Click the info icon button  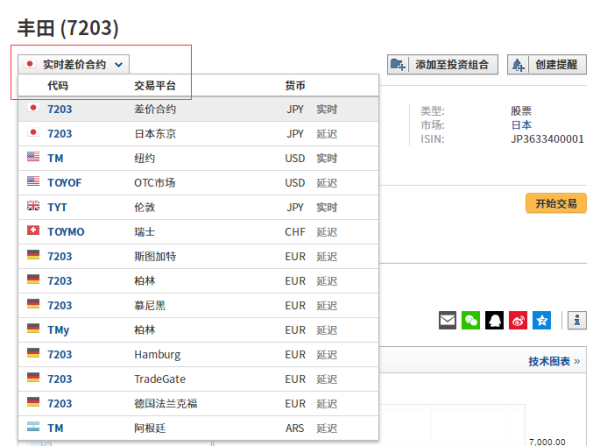pyautogui.click(x=577, y=320)
